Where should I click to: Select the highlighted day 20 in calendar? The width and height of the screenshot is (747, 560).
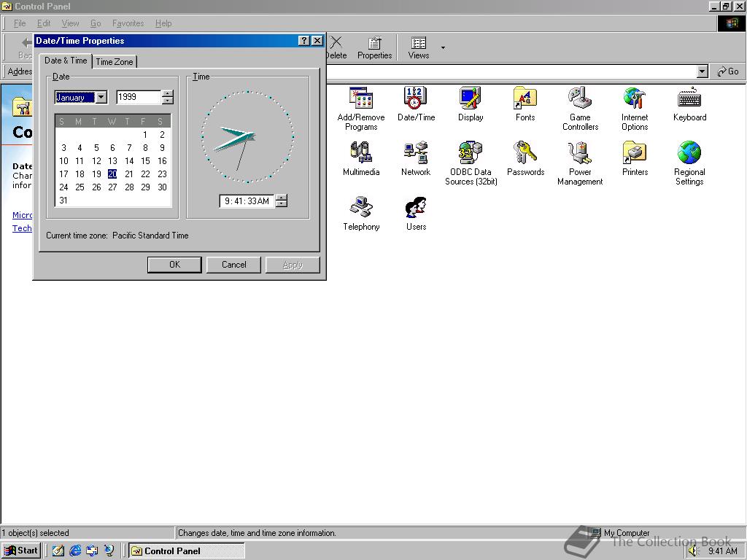pyautogui.click(x=112, y=174)
